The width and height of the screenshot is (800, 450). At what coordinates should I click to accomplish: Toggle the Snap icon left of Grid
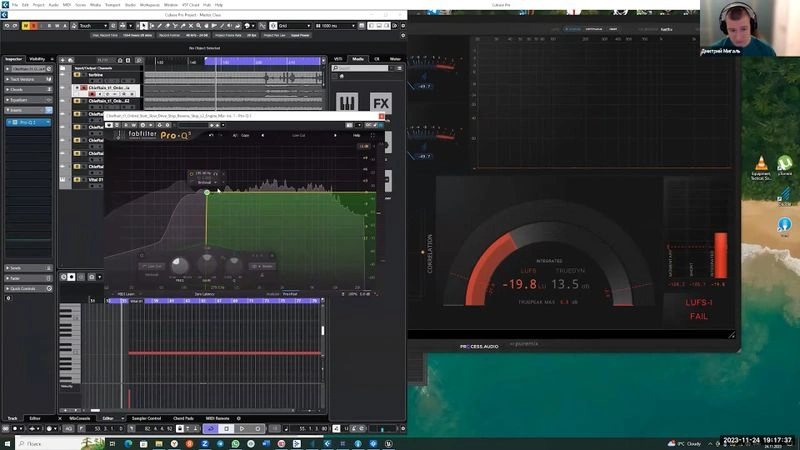click(x=273, y=26)
